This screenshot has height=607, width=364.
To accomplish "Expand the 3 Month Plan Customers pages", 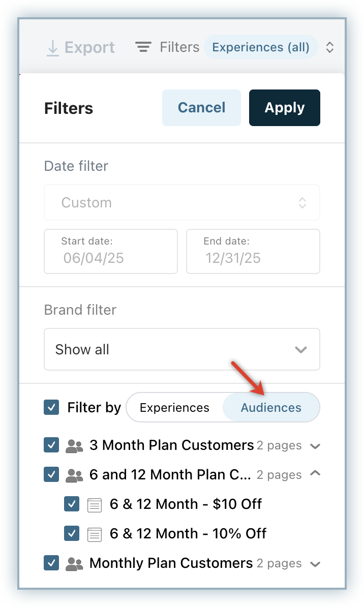I will click(x=315, y=446).
